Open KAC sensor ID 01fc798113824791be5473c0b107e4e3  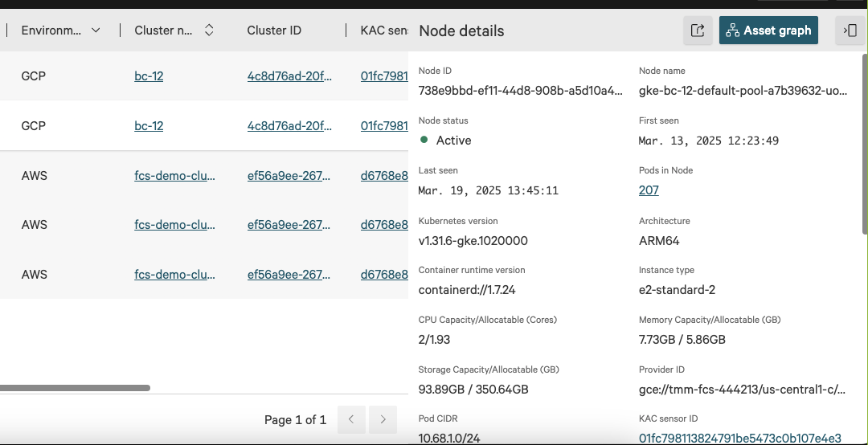pos(739,439)
